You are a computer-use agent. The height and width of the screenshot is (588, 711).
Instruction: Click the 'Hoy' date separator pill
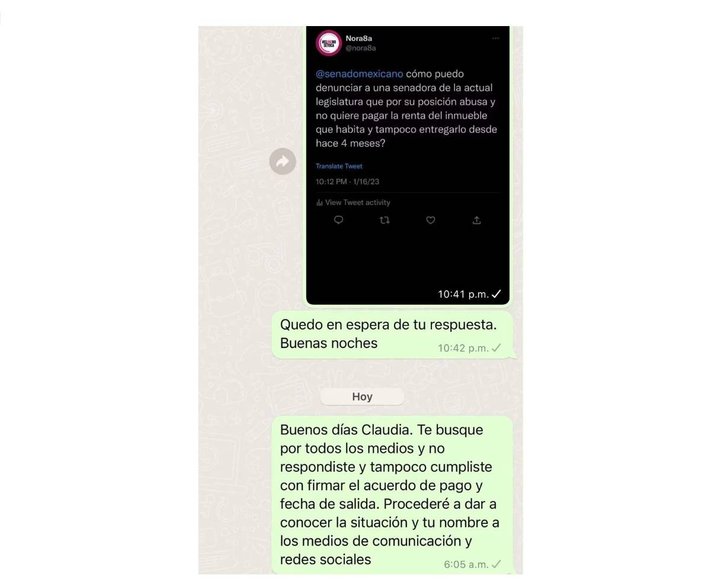pos(362,397)
